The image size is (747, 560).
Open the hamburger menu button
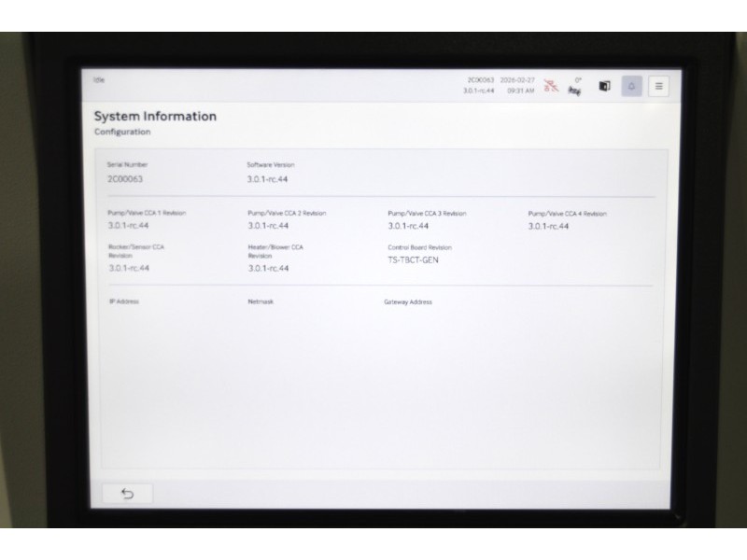[658, 86]
